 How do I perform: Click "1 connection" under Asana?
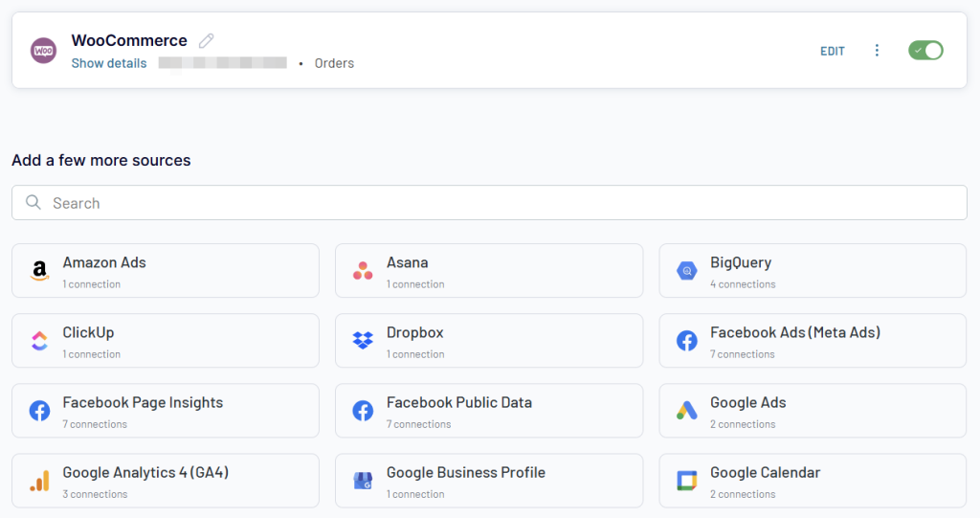(x=415, y=284)
